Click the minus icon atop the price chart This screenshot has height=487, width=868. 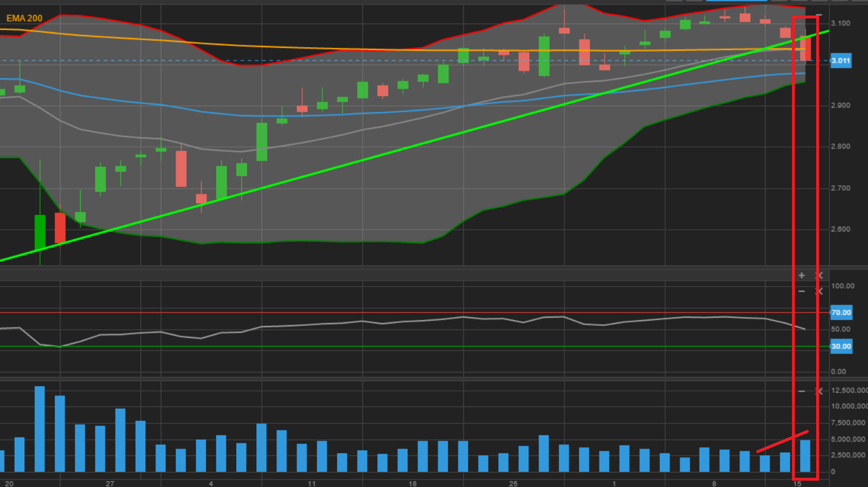tap(819, 16)
